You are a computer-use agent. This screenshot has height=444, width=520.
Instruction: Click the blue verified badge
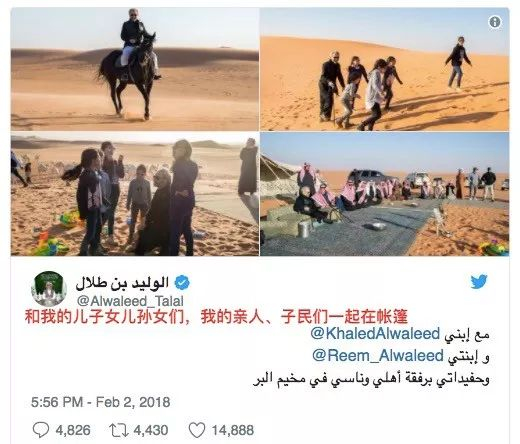point(182,283)
